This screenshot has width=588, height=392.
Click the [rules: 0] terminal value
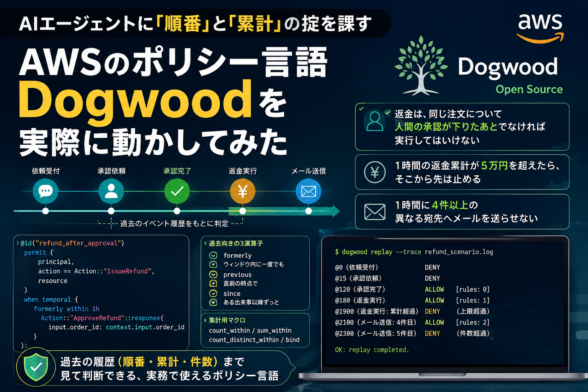pyautogui.click(x=473, y=289)
